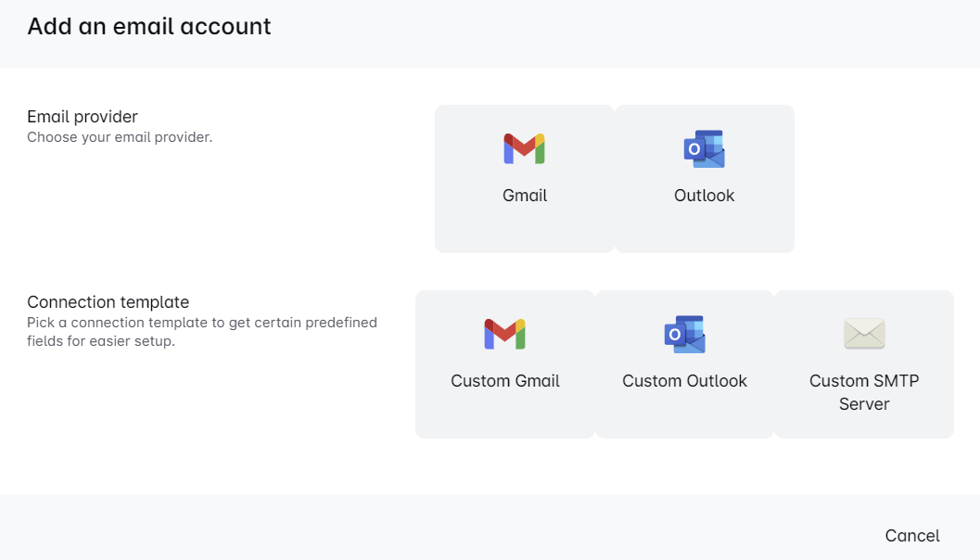980x560 pixels.
Task: Choose the "Custom Gmail" text label
Action: pyautogui.click(x=505, y=381)
